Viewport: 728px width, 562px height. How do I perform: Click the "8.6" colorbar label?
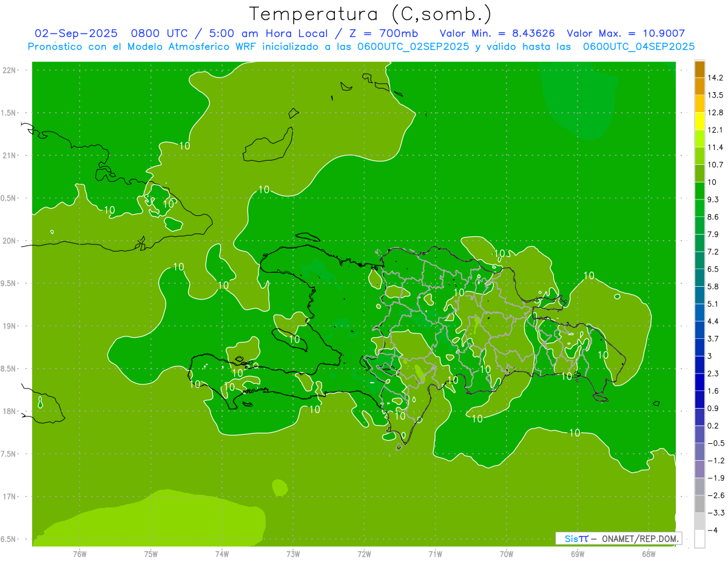coord(713,217)
